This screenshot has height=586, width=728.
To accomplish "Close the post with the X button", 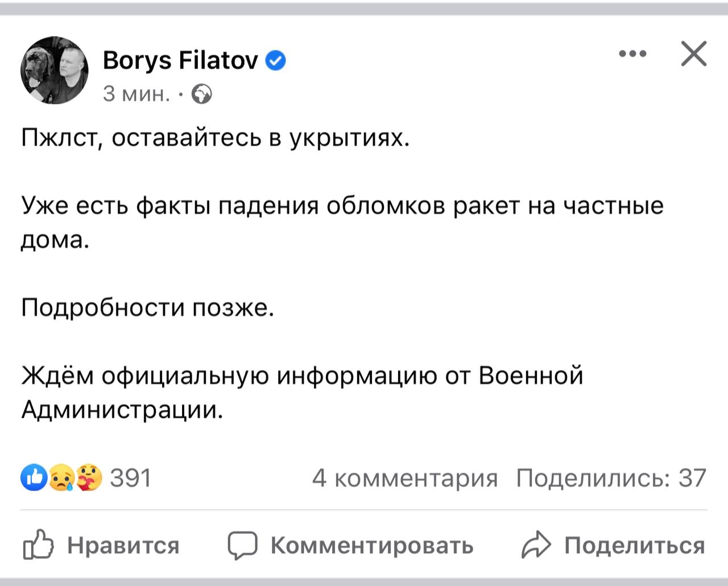I will 694,54.
